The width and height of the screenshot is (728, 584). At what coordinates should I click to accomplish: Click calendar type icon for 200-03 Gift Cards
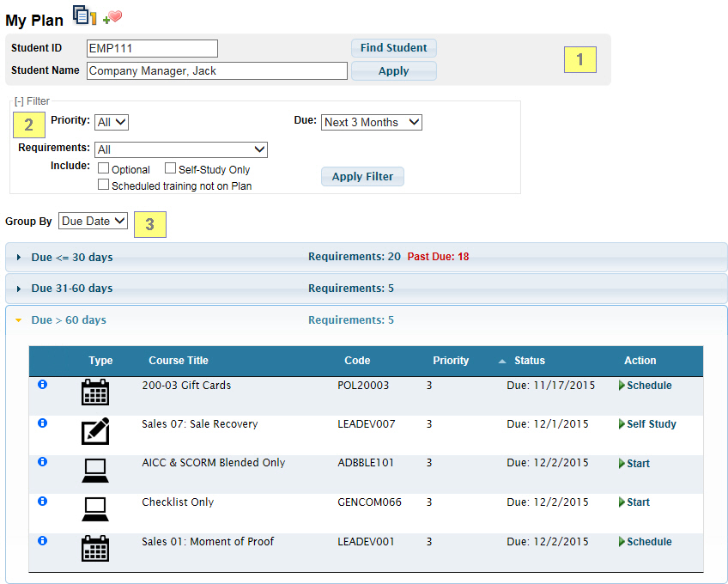coord(95,392)
